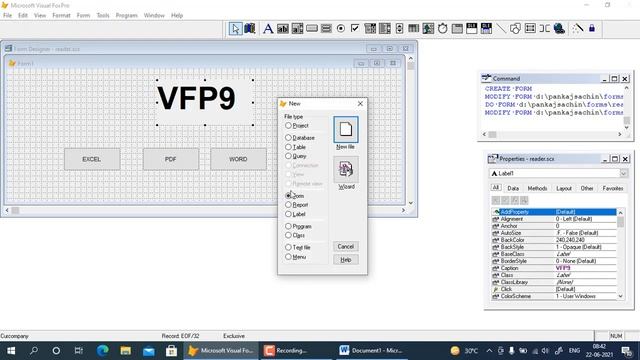This screenshot has width=640, height=360.
Task: Open the View Classes books icon
Action: [x=250, y=29]
